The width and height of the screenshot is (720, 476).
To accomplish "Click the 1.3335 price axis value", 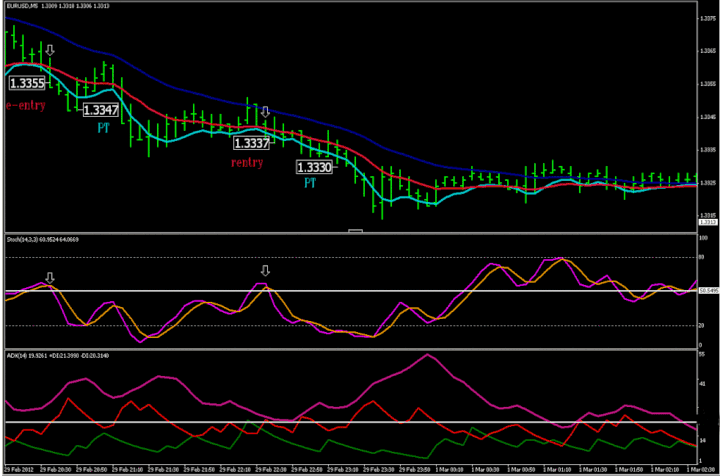I will [x=708, y=150].
